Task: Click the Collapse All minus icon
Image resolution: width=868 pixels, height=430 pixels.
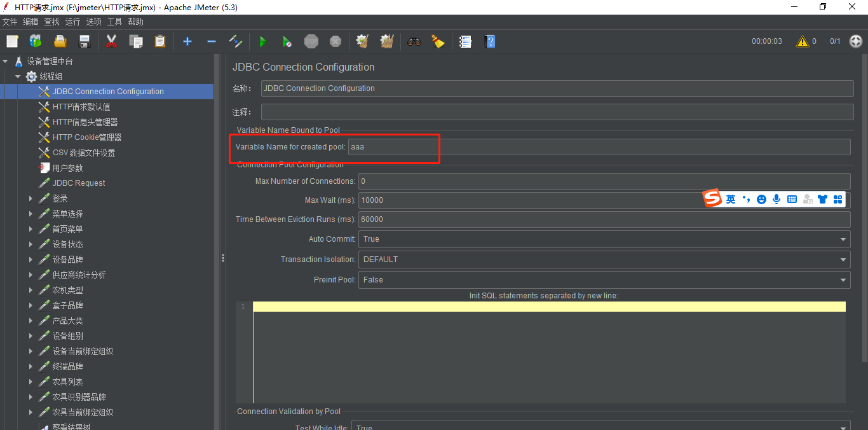Action: coord(212,41)
